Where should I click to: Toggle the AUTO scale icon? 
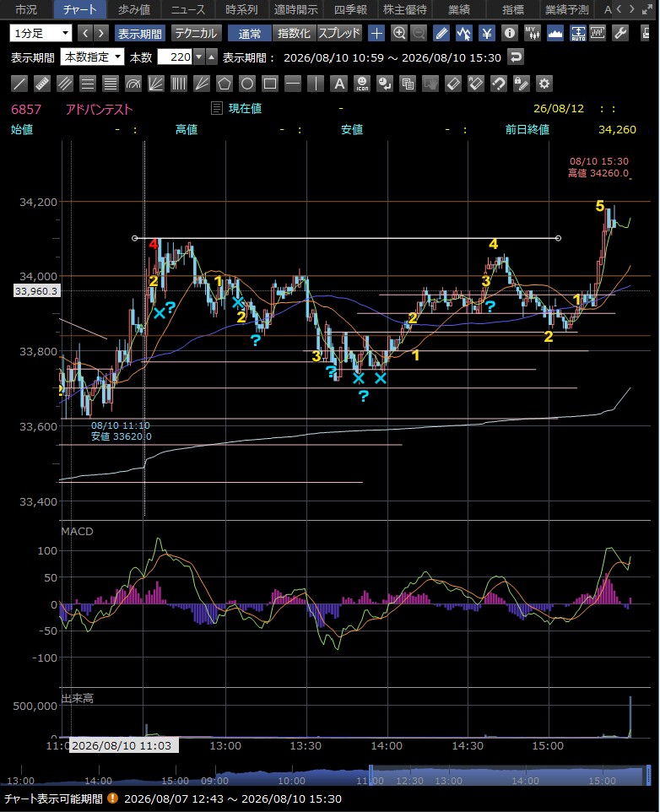[x=577, y=34]
